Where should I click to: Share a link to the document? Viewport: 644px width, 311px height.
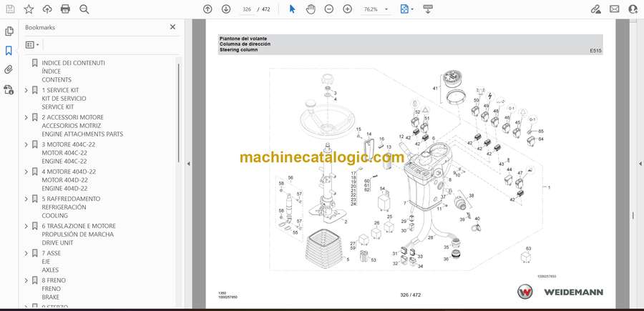click(595, 9)
